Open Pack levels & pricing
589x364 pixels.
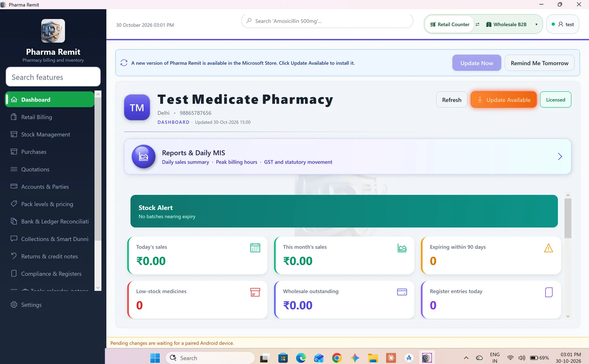(x=49, y=204)
